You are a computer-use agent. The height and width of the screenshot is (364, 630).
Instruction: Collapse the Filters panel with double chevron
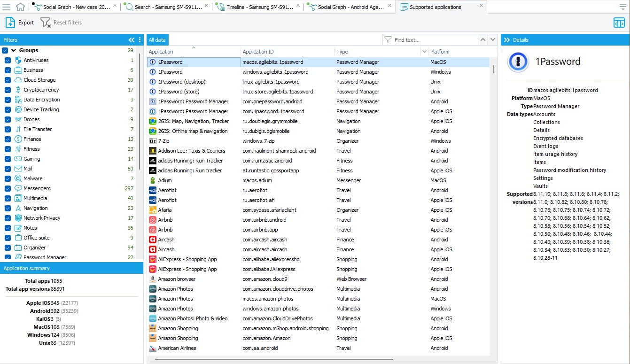(x=132, y=40)
